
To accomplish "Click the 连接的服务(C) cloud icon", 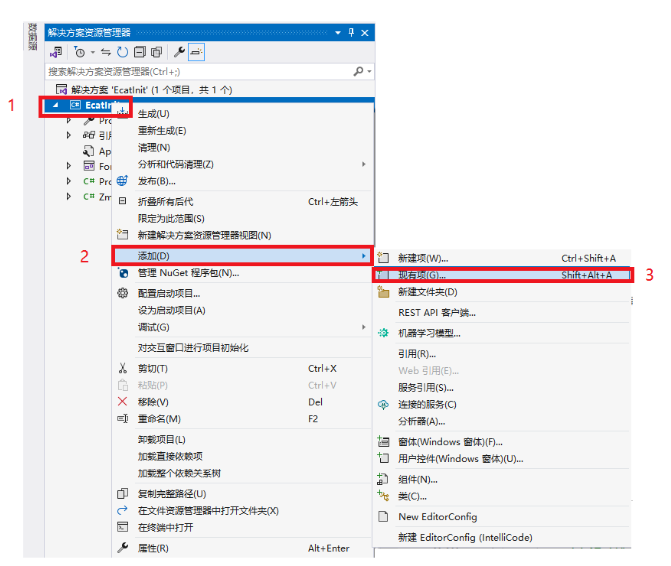I will pyautogui.click(x=383, y=404).
